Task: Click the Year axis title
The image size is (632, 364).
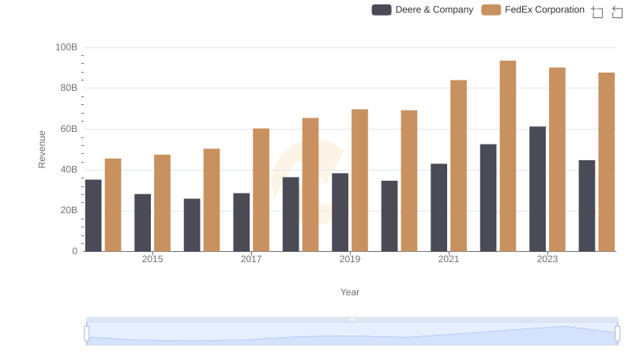Action: (350, 292)
